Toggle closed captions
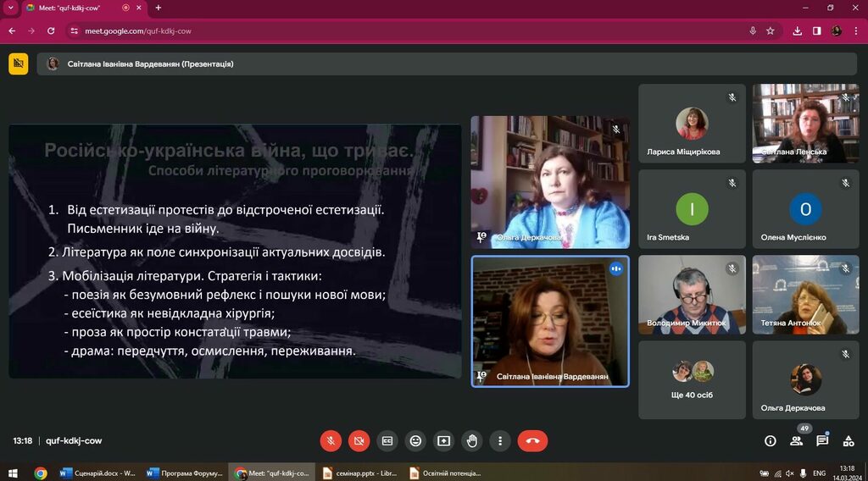This screenshot has height=481, width=868. click(387, 440)
